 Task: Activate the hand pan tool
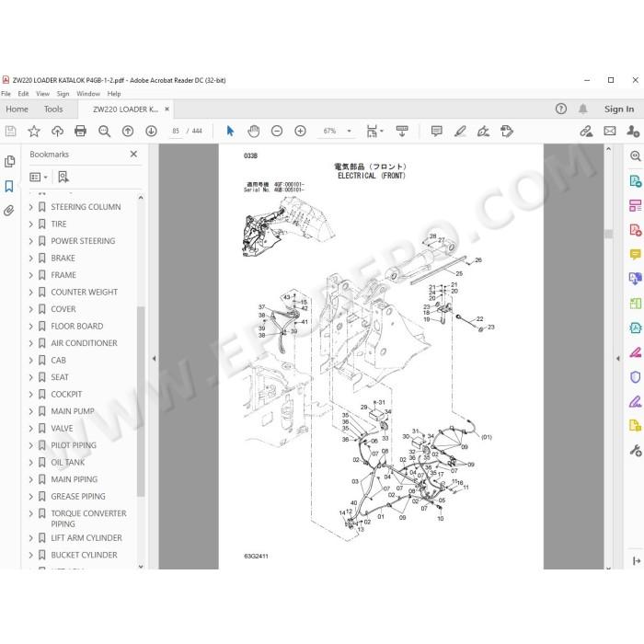coord(254,131)
